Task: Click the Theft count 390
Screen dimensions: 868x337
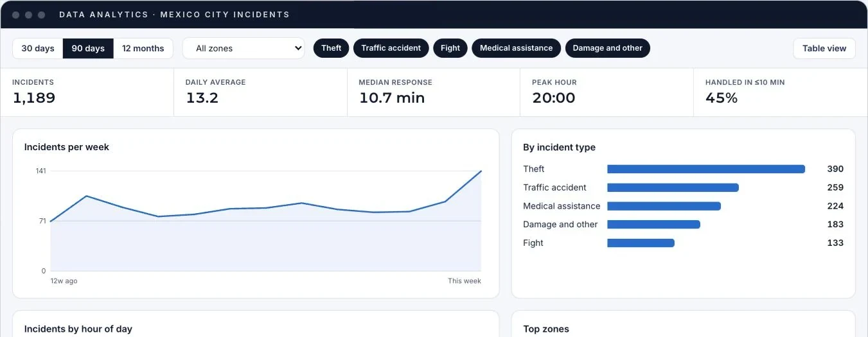Action: [835, 169]
